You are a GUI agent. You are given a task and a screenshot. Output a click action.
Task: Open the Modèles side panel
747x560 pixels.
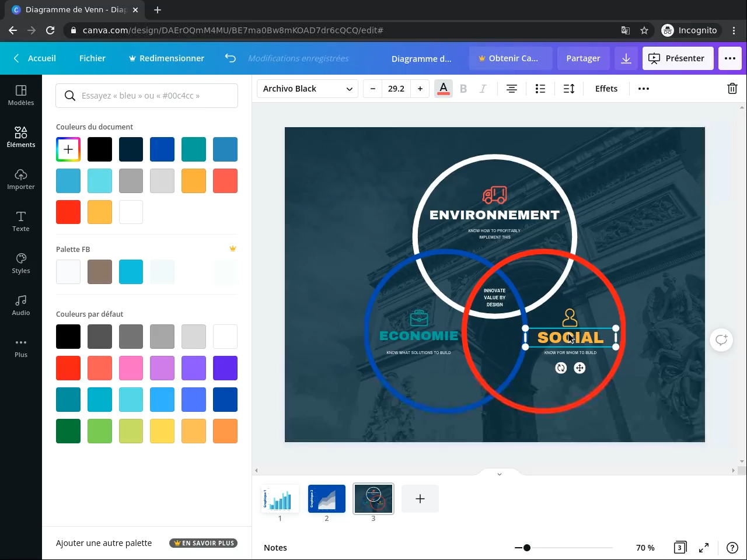tap(21, 95)
